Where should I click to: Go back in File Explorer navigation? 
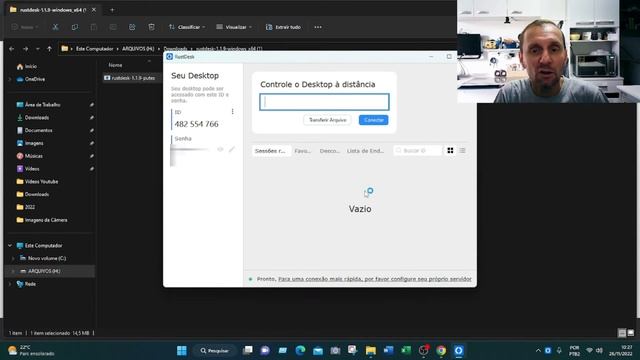[x=12, y=49]
